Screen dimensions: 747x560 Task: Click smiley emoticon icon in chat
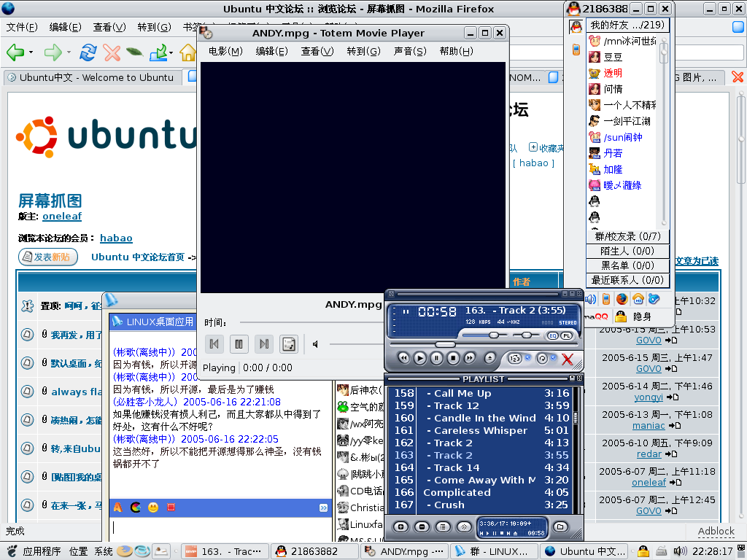tap(153, 507)
